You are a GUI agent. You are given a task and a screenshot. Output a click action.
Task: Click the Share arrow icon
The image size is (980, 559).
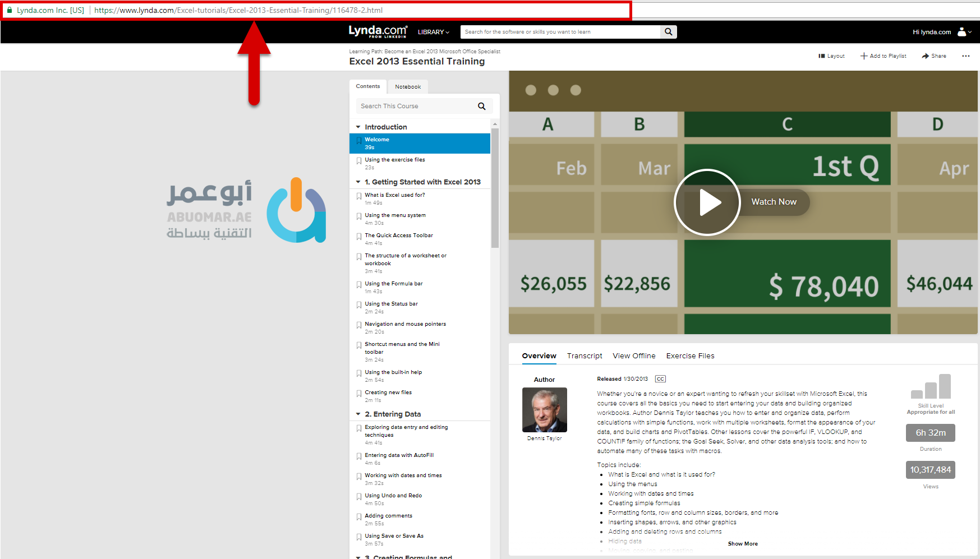(926, 56)
